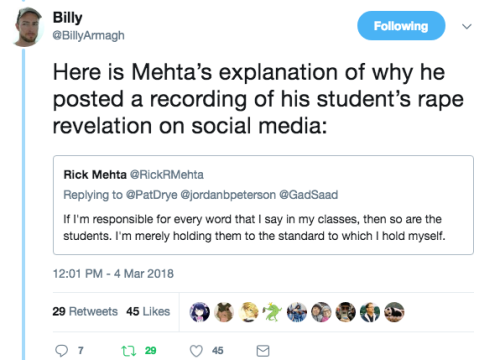
Task: Click the @jordanbpeterson mention
Action: (228, 195)
